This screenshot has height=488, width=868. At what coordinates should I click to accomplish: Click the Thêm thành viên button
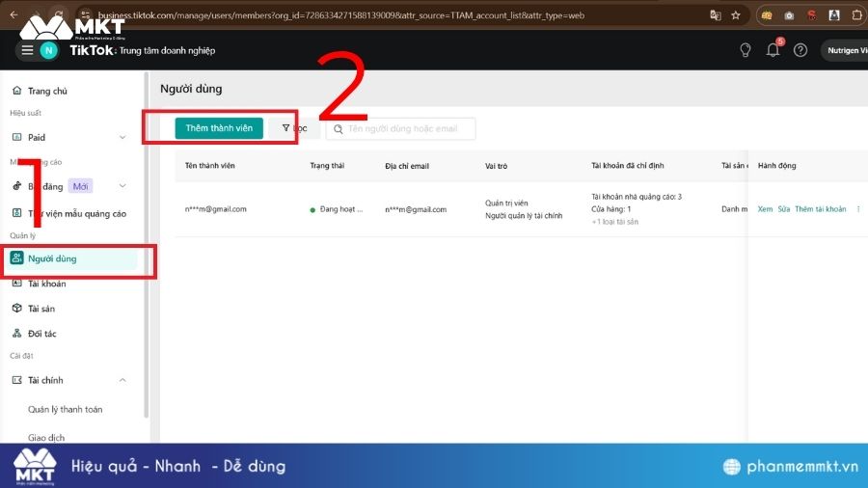[219, 128]
